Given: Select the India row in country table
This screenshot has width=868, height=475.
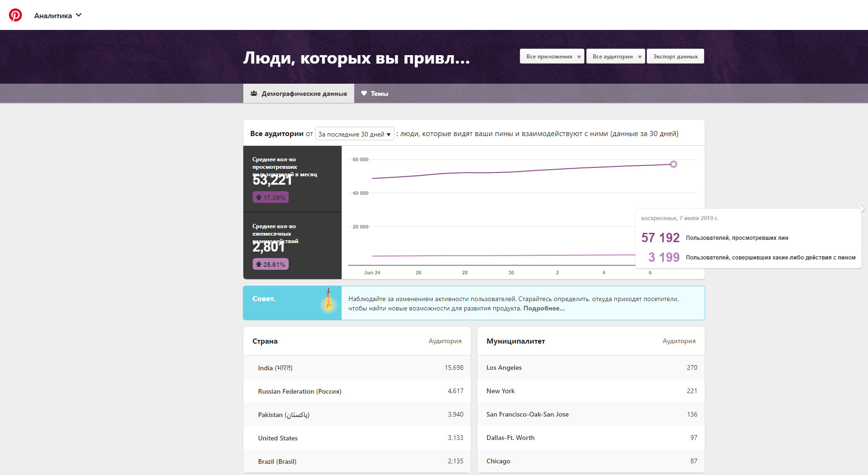Looking at the screenshot, I should click(357, 368).
